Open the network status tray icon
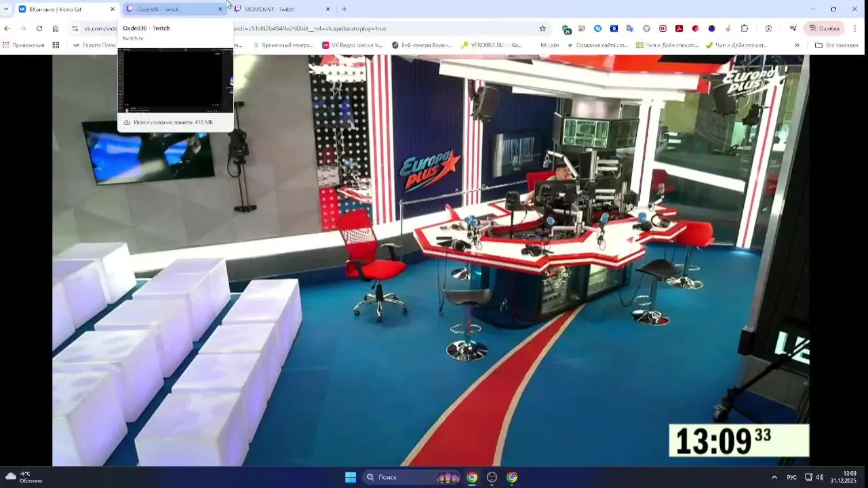 click(808, 477)
